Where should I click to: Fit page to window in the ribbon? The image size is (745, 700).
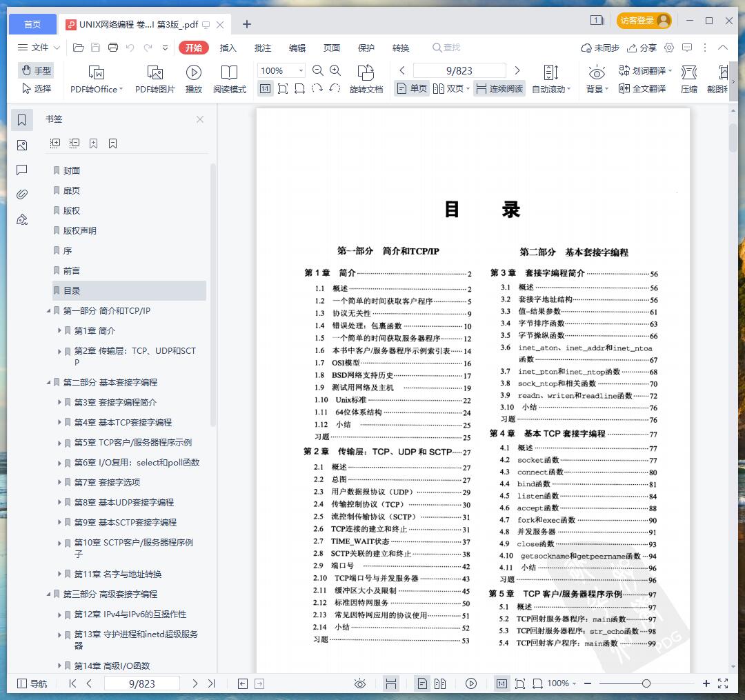pos(283,88)
